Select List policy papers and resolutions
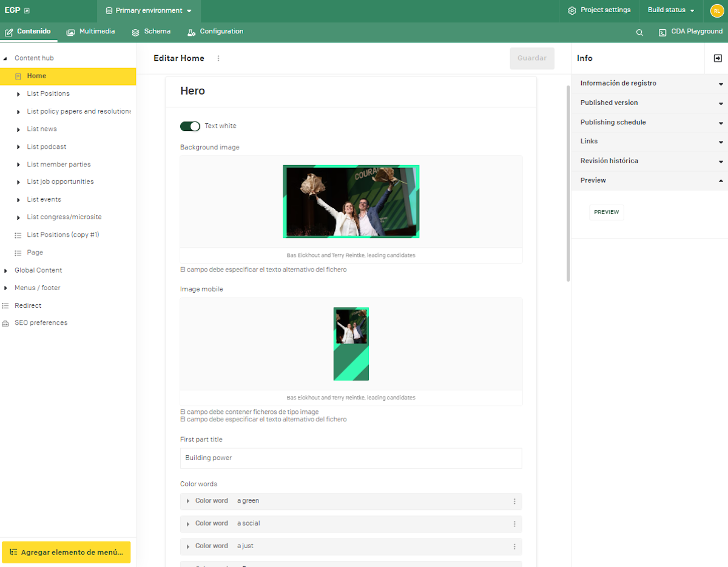The image size is (728, 567). click(x=79, y=112)
